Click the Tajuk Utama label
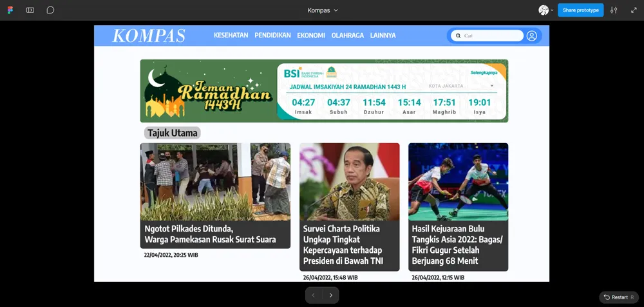Viewport: 644px width, 307px height. click(173, 133)
